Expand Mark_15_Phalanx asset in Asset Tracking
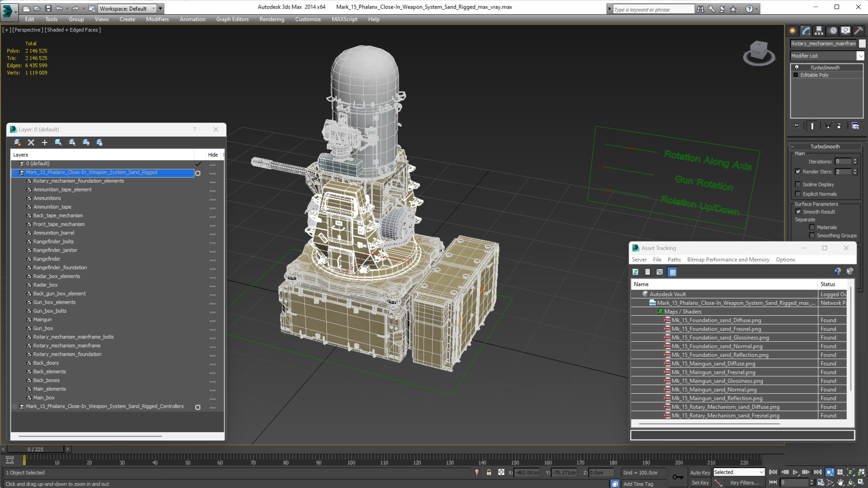Image resolution: width=868 pixels, height=488 pixels. pos(646,303)
